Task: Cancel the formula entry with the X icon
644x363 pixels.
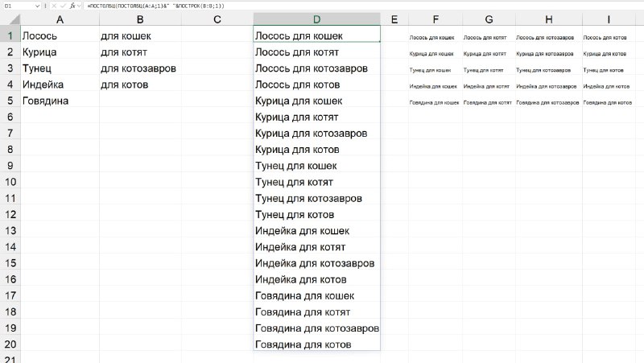Action: tap(54, 6)
